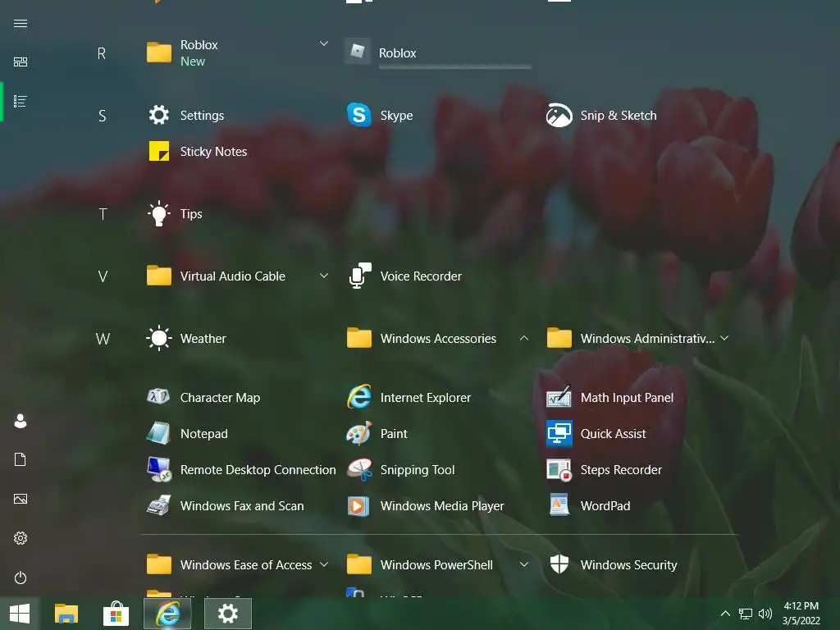Click the Windows Start button

(20, 614)
